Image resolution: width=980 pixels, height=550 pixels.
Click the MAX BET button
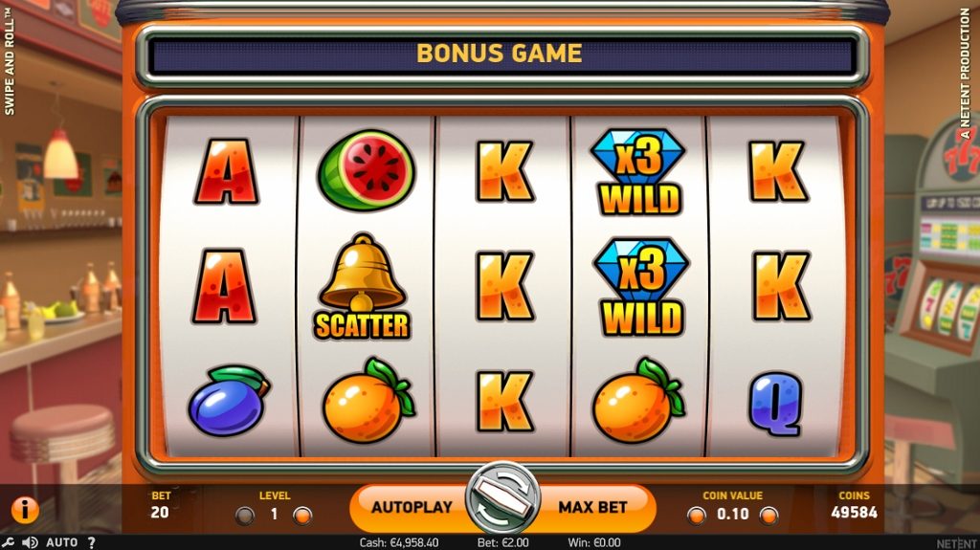593,507
